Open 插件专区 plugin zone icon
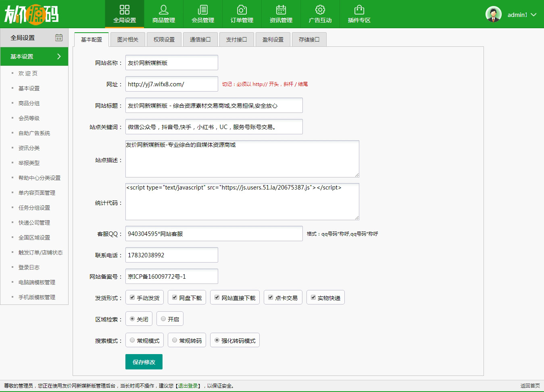544x392 pixels. pyautogui.click(x=359, y=10)
